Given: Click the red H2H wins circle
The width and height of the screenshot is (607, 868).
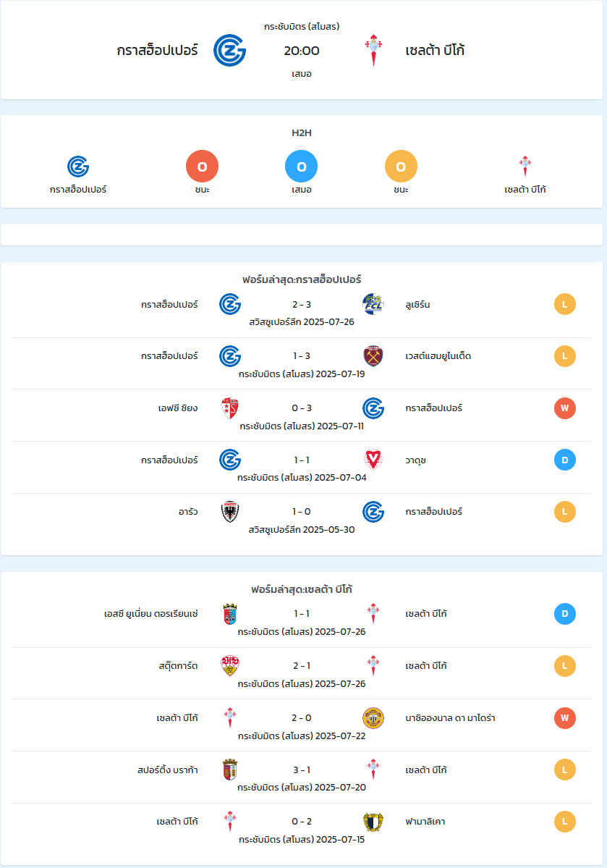Looking at the screenshot, I should (202, 166).
